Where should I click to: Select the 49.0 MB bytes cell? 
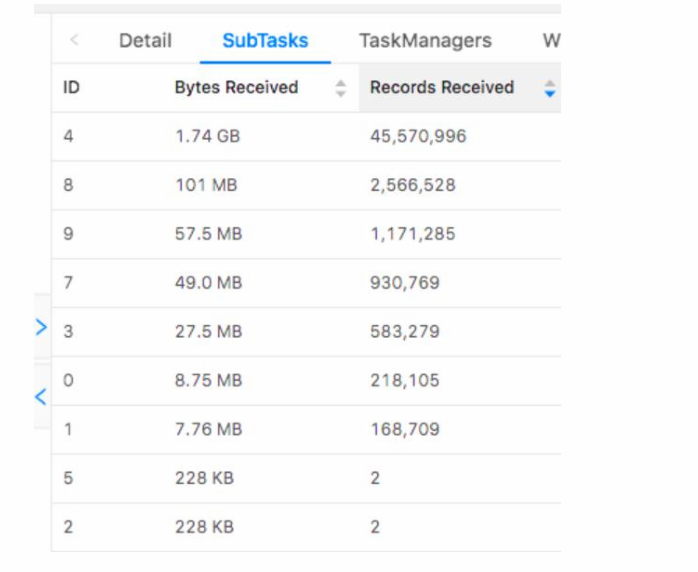pyautogui.click(x=208, y=283)
